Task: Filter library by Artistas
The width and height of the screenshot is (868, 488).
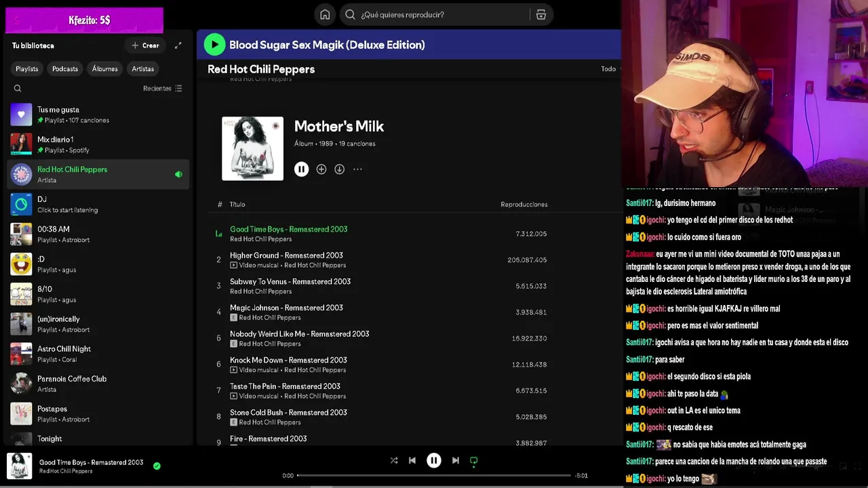Action: [142, 68]
